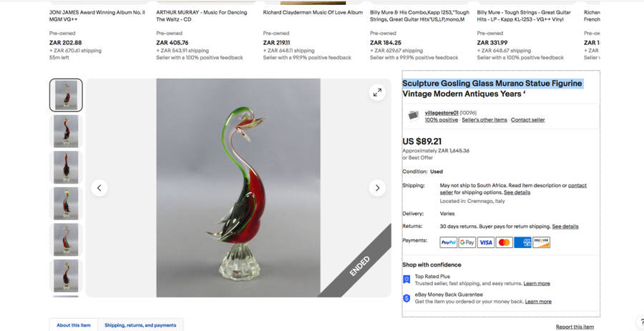644x331 pixels.
Task: Open See details for shipping
Action: point(517,192)
